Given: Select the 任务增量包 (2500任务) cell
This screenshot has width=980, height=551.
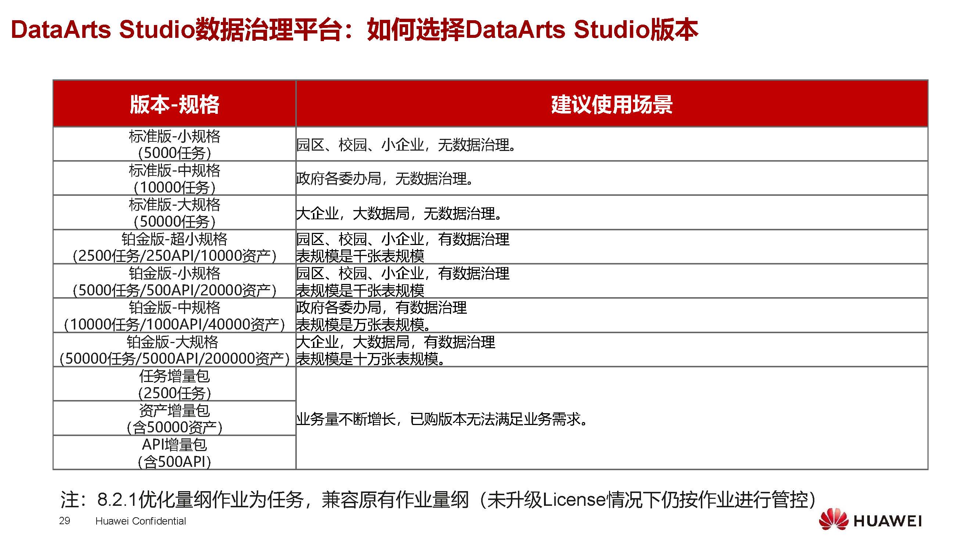Looking at the screenshot, I should tap(174, 384).
